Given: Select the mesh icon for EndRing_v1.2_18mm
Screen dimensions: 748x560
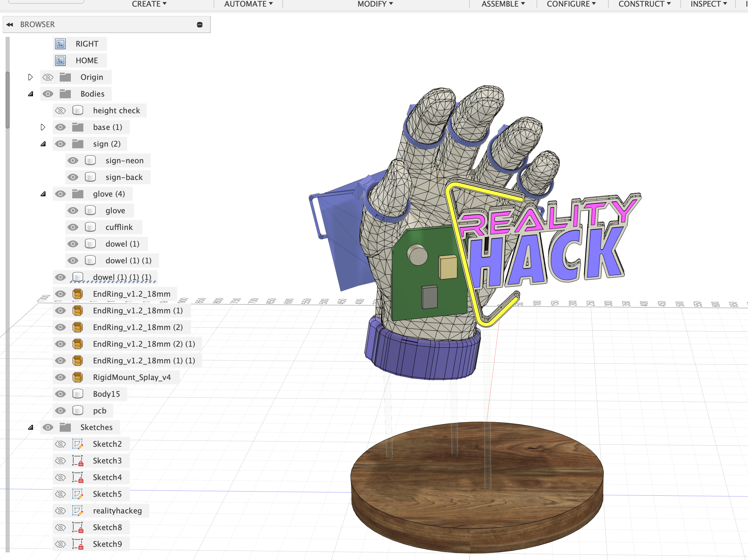Looking at the screenshot, I should click(78, 294).
